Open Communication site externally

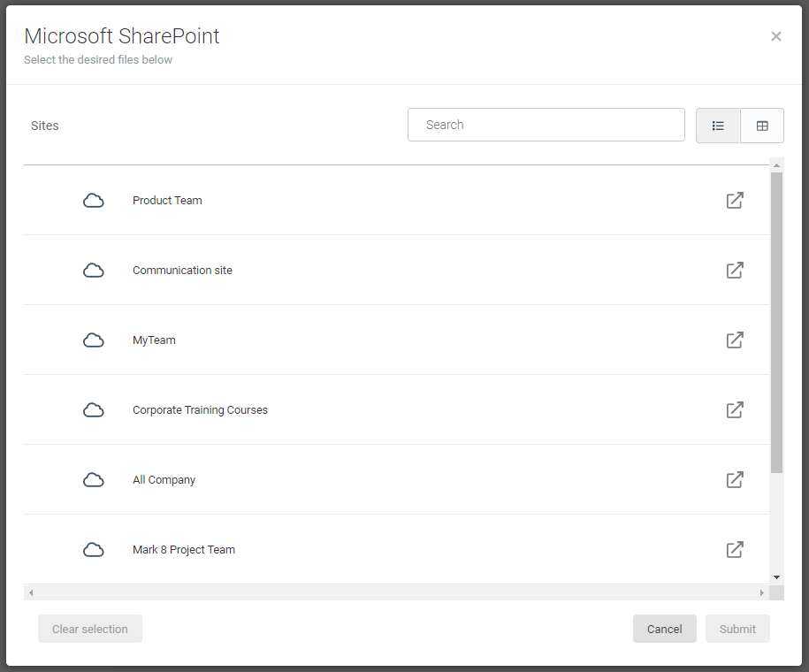[x=734, y=271]
